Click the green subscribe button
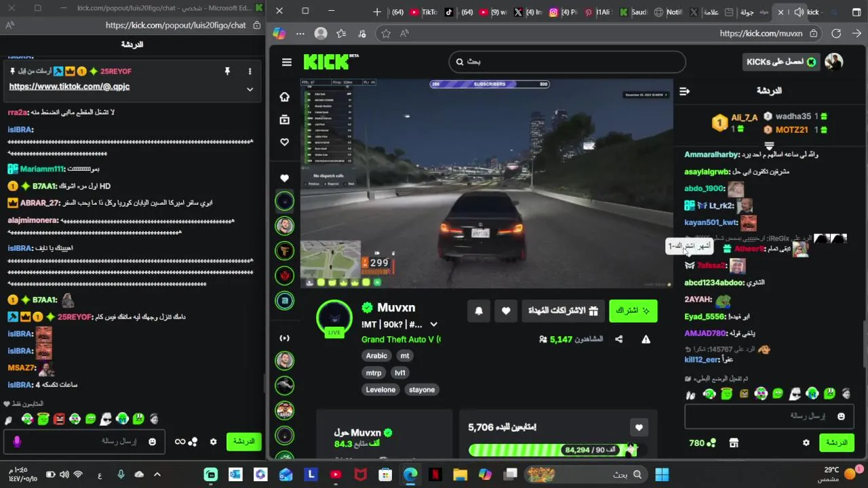This screenshot has height=488, width=868. click(633, 310)
